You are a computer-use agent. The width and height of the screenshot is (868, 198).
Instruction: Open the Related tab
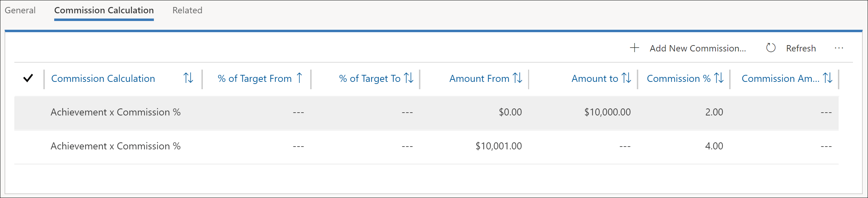coord(187,10)
